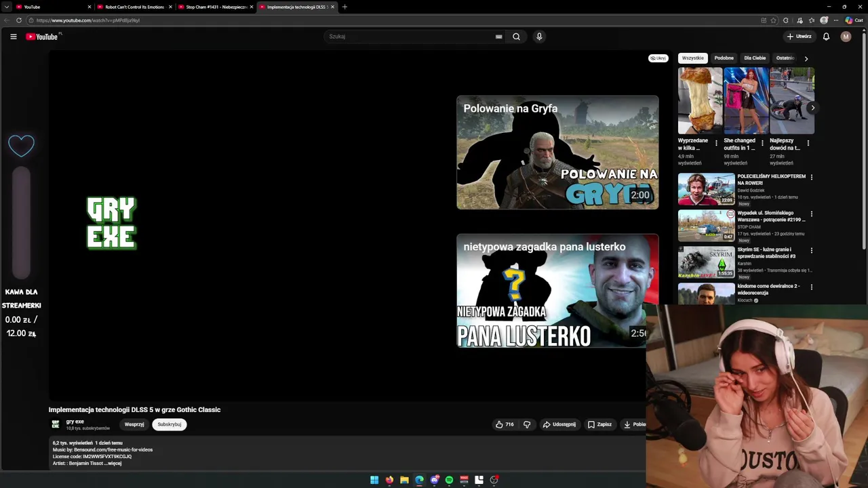
Task: Add page to browser favorites star
Action: [774, 20]
